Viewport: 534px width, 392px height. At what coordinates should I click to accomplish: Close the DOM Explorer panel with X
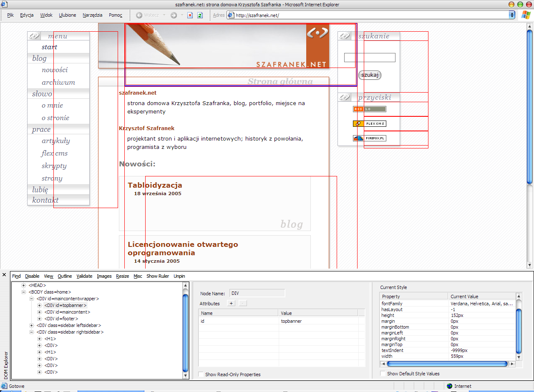pos(4,275)
